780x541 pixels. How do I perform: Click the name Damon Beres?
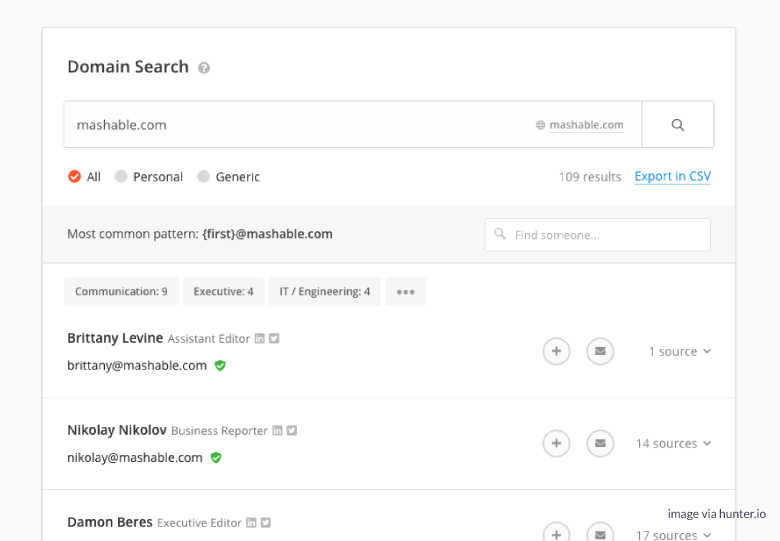(110, 522)
